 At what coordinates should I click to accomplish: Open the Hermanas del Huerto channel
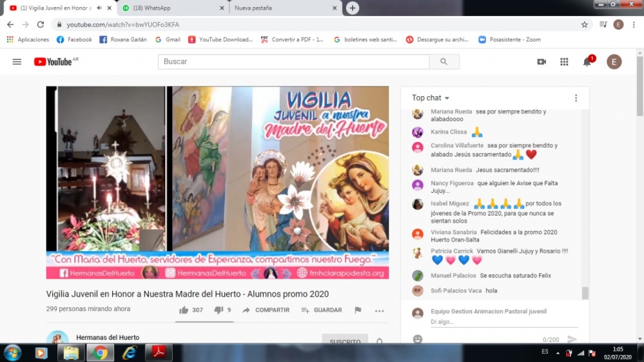[x=108, y=337]
